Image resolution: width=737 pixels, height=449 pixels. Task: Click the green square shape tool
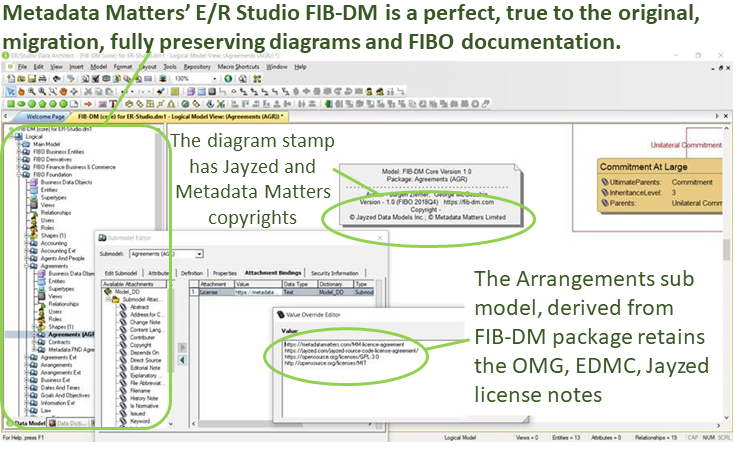tap(10, 104)
